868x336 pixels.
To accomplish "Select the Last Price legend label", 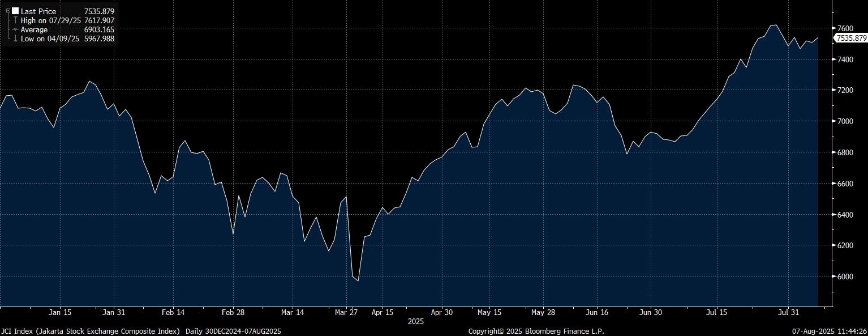I will 38,11.
